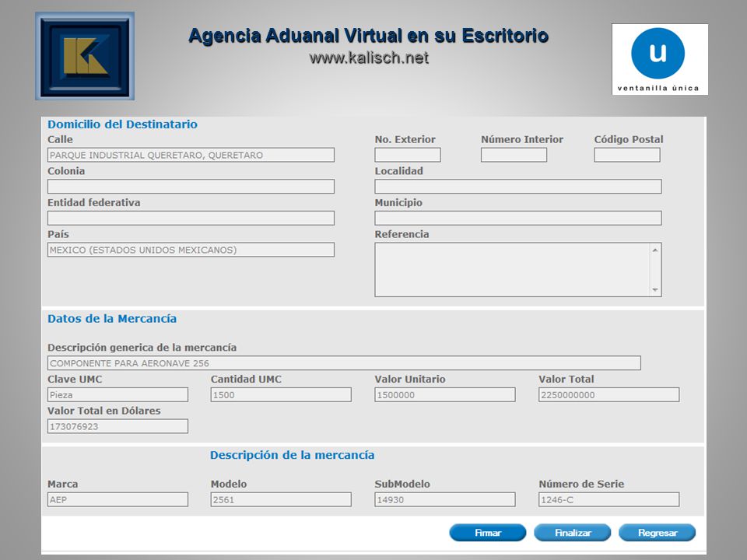Click the SubModelo label
Screen dimensions: 747x560
[x=402, y=484]
